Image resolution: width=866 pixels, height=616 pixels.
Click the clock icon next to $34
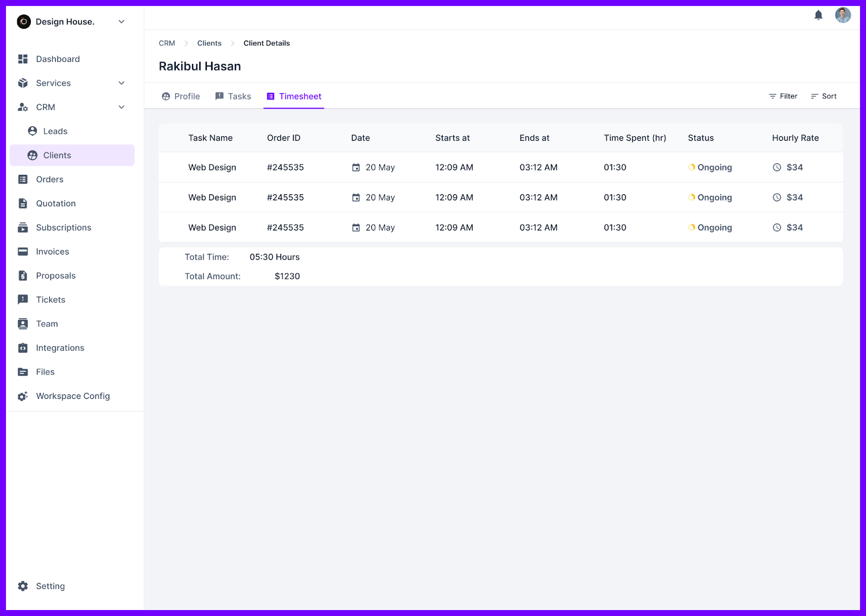[777, 167]
